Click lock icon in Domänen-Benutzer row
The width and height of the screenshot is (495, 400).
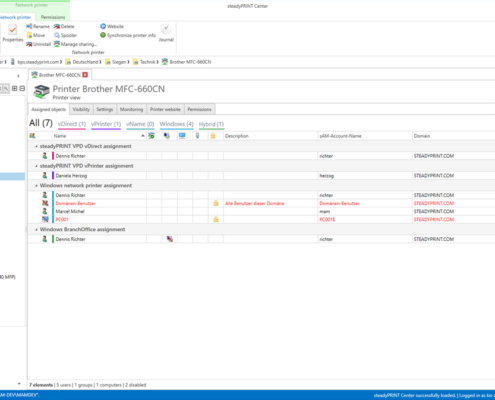click(216, 203)
